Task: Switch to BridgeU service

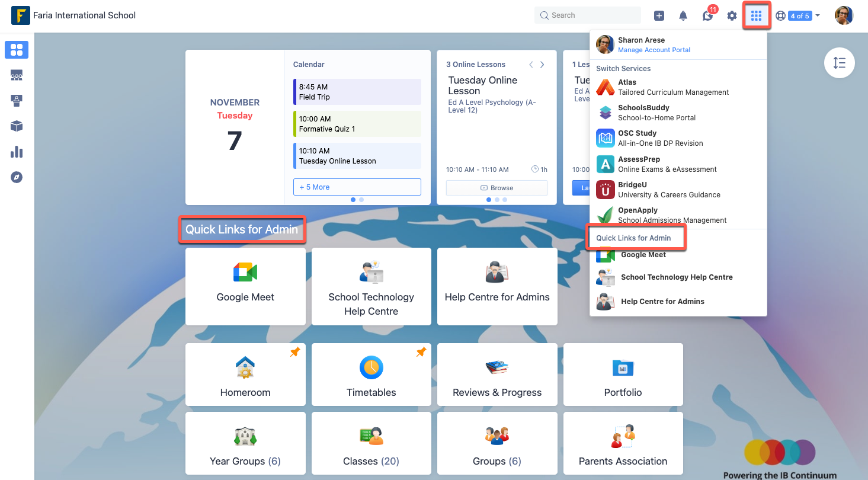Action: (x=678, y=190)
